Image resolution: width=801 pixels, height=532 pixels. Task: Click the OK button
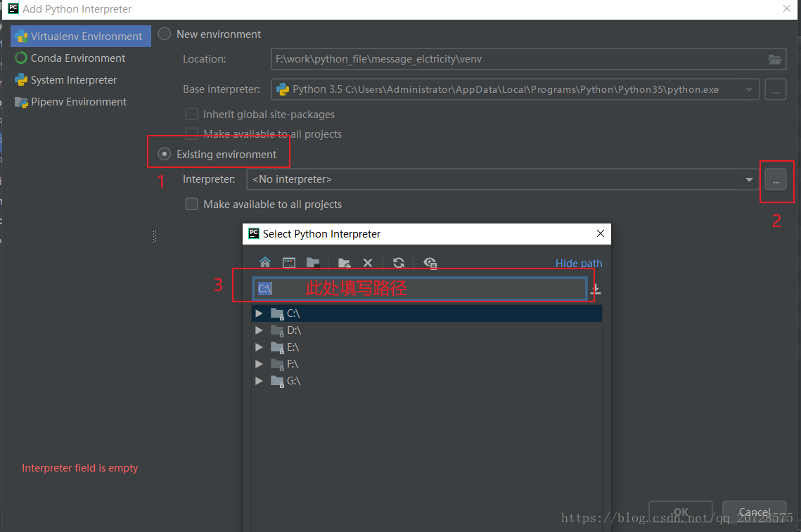[681, 512]
